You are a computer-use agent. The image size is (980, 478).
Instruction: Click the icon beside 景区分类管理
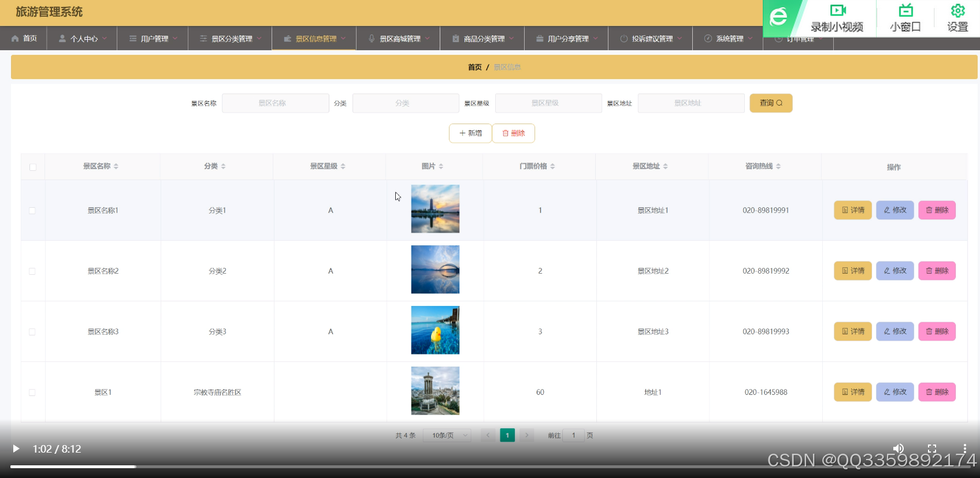pyautogui.click(x=203, y=39)
